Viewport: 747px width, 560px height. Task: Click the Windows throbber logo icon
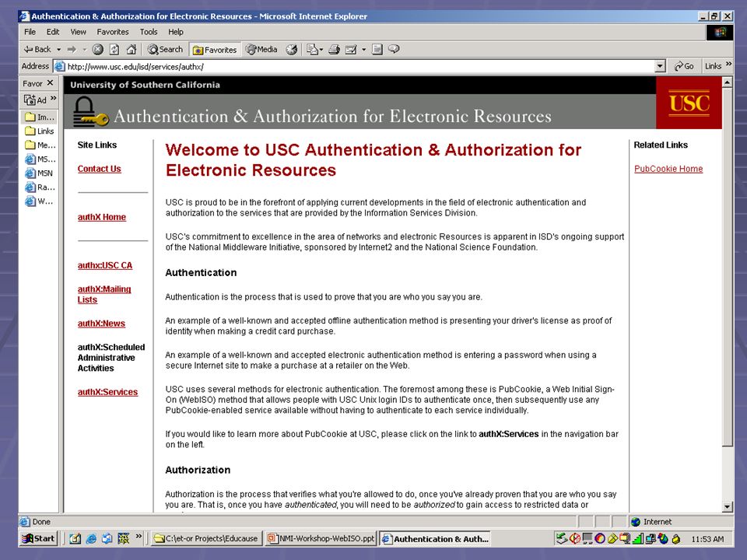tap(720, 32)
